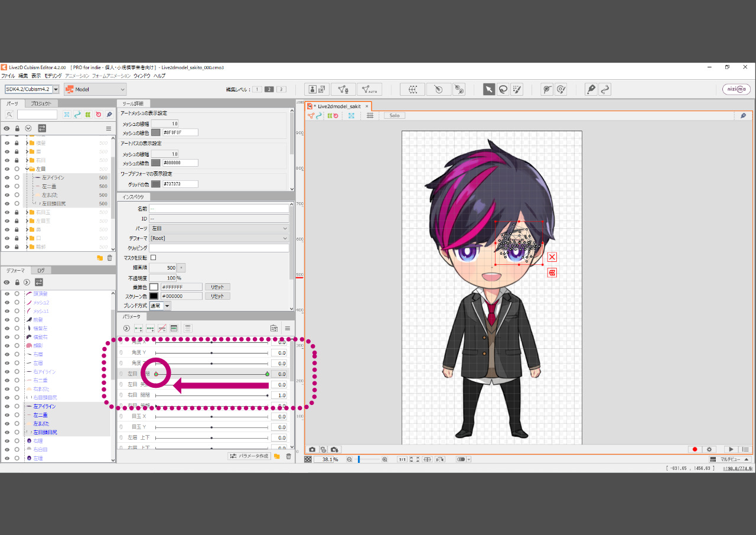
Task: Set edit level to 1
Action: [257, 89]
